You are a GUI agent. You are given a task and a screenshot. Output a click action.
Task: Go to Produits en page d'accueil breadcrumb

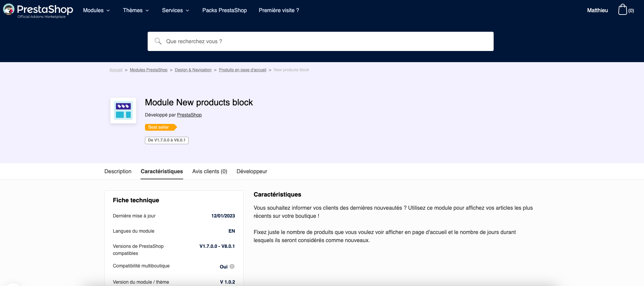point(243,70)
